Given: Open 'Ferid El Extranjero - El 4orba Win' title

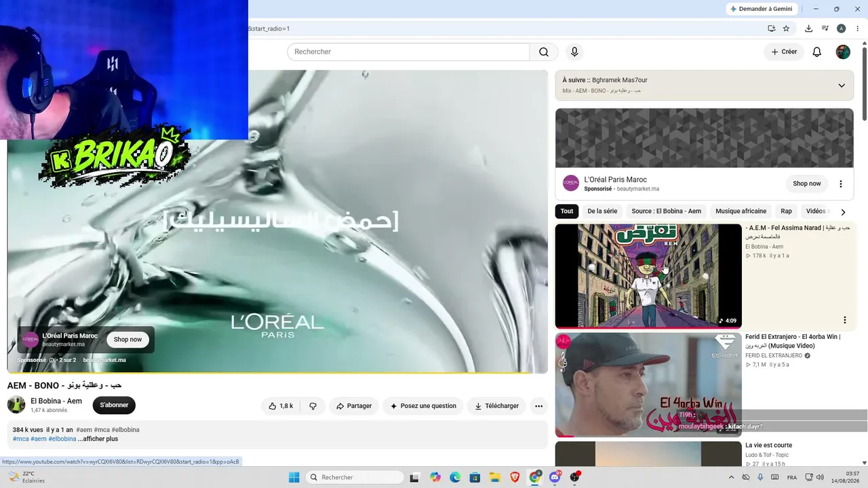Looking at the screenshot, I should (x=793, y=341).
